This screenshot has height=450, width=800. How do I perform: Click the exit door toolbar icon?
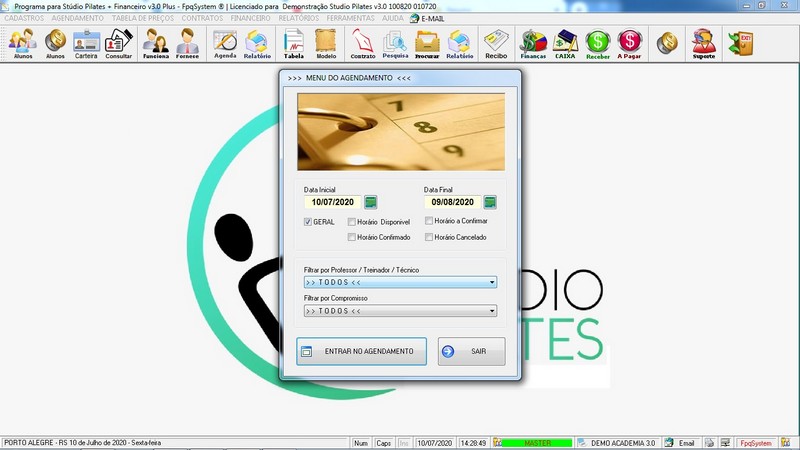tap(741, 43)
